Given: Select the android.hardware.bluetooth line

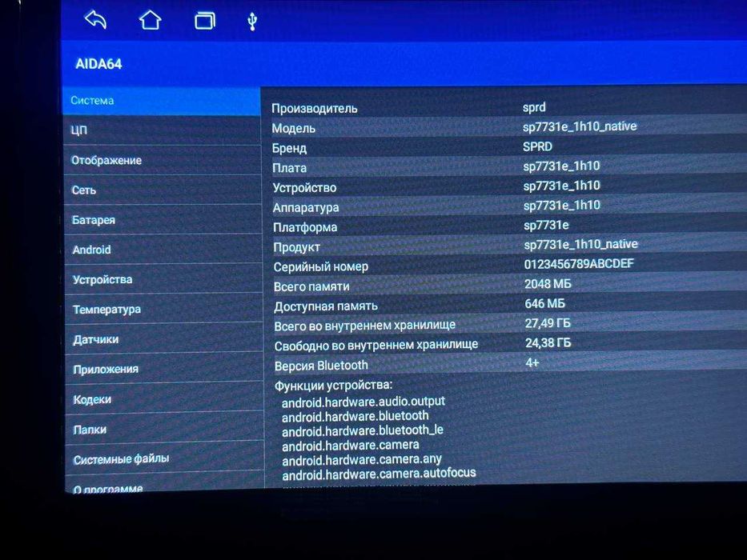Looking at the screenshot, I should pyautogui.click(x=355, y=417).
